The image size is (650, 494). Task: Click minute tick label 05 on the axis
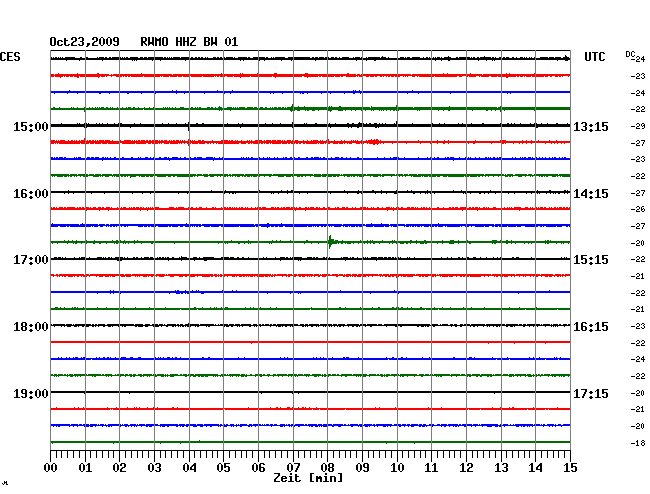(223, 467)
